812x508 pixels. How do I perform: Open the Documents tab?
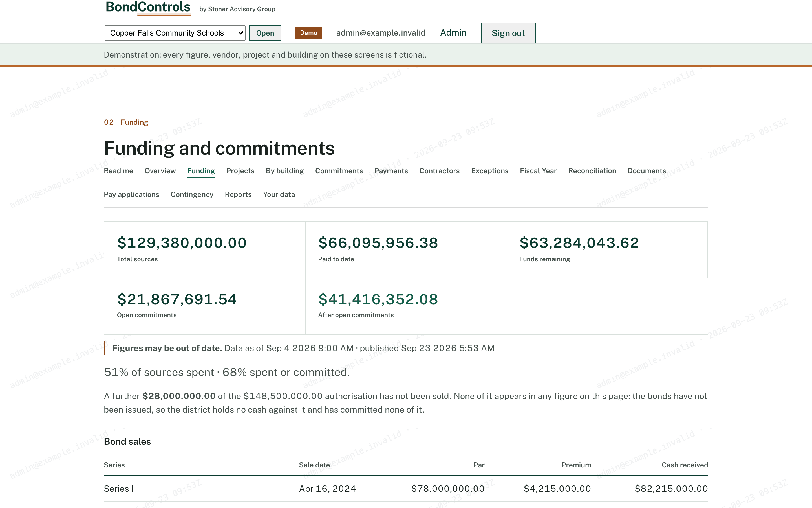[x=646, y=171]
